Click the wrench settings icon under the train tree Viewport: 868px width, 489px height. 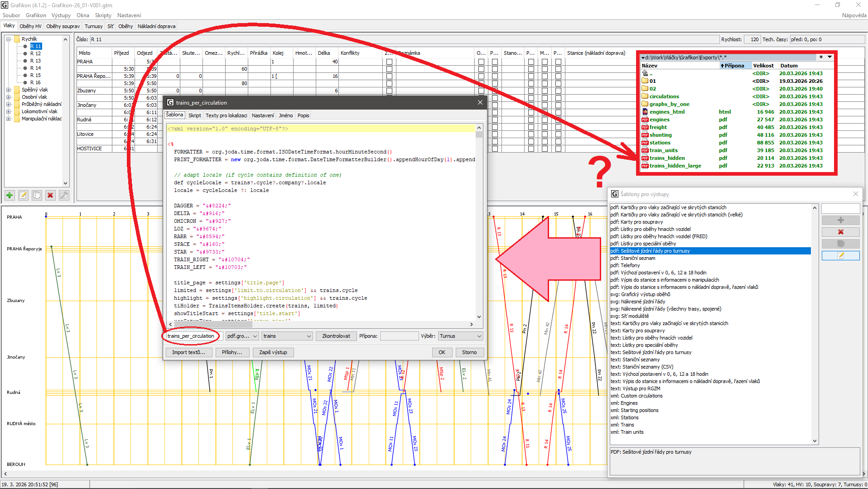coord(64,195)
